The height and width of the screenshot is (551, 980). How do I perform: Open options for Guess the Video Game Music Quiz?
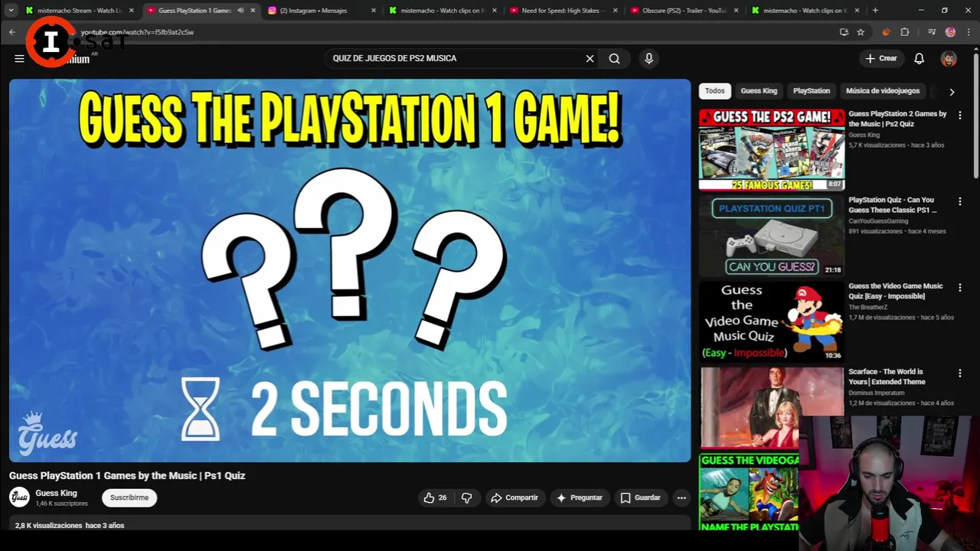click(x=959, y=287)
